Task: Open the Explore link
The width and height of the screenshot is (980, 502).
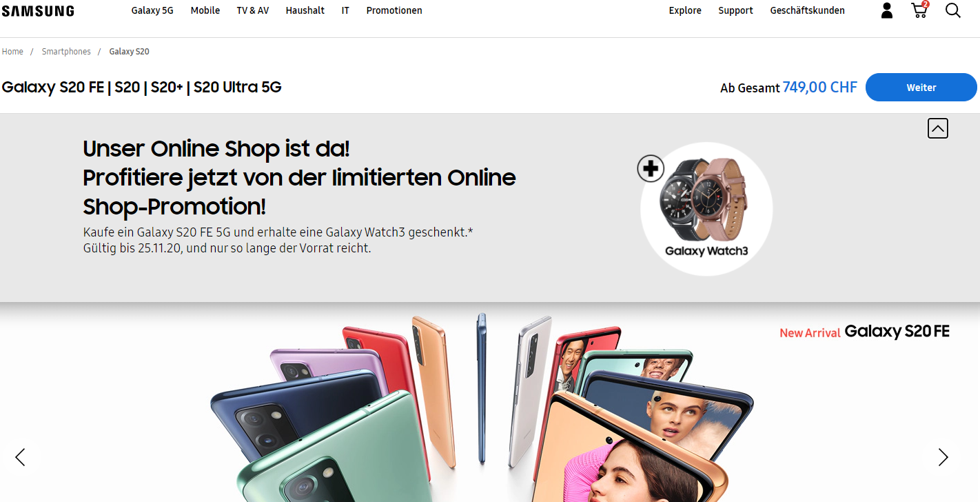Action: tap(685, 10)
